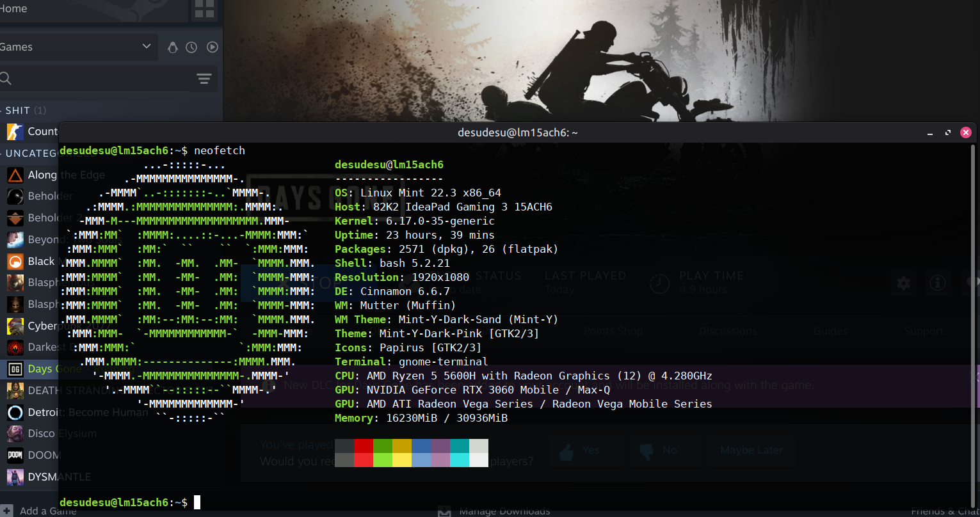Click the Shell: bash 5.2.21 line
The height and width of the screenshot is (517, 980).
point(392,263)
